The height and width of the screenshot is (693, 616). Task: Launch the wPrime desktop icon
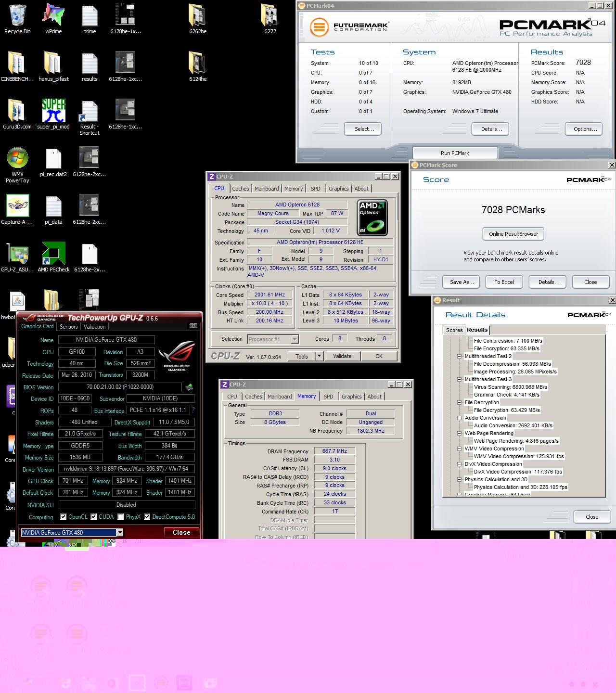tap(53, 19)
